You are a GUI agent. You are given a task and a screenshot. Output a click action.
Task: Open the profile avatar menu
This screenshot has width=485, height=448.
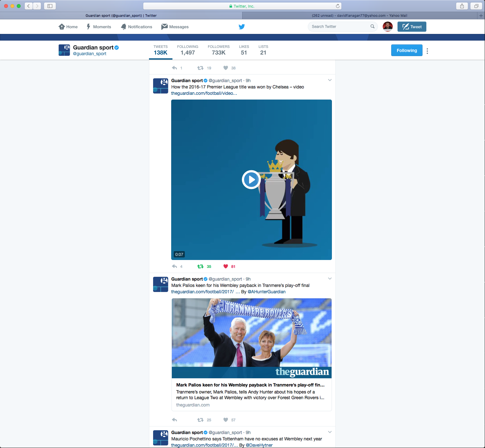388,27
